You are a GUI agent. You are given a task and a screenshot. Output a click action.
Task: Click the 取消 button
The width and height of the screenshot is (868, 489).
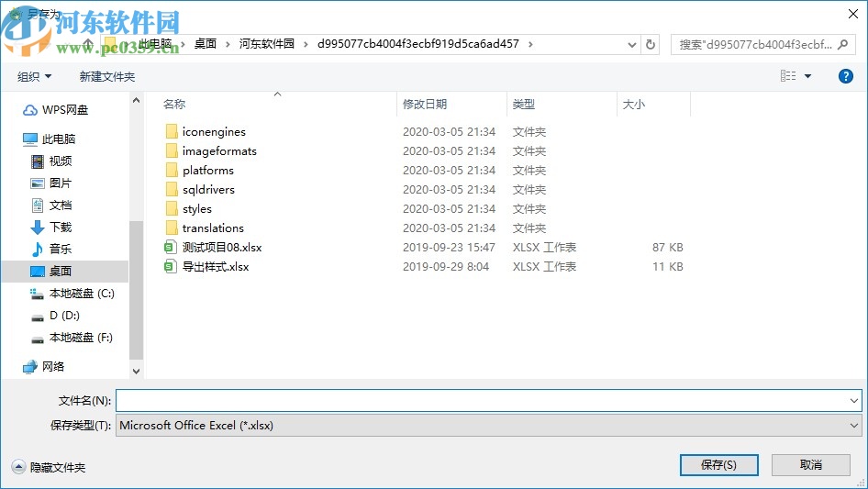tap(811, 465)
